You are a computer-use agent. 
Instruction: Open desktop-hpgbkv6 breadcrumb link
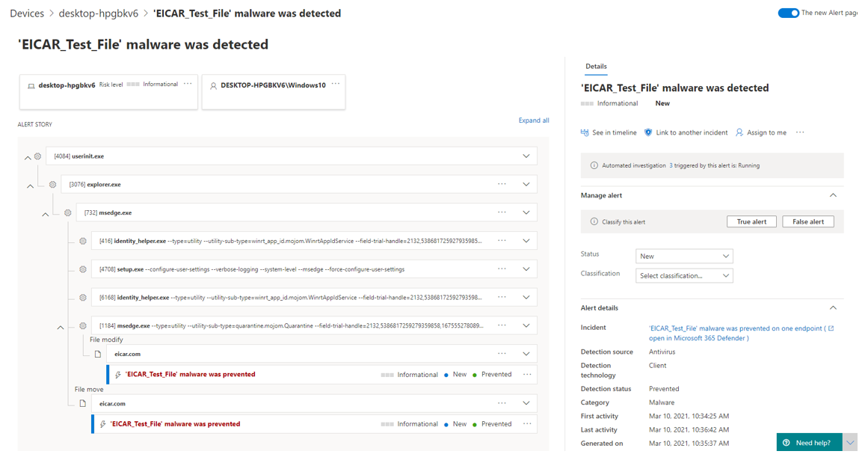coord(99,13)
